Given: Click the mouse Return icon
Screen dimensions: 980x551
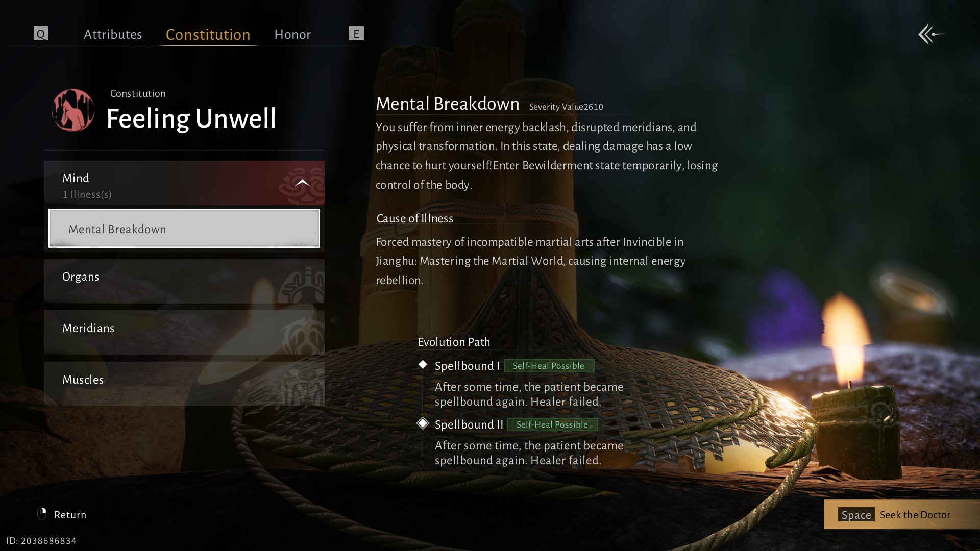Looking at the screenshot, I should (42, 514).
